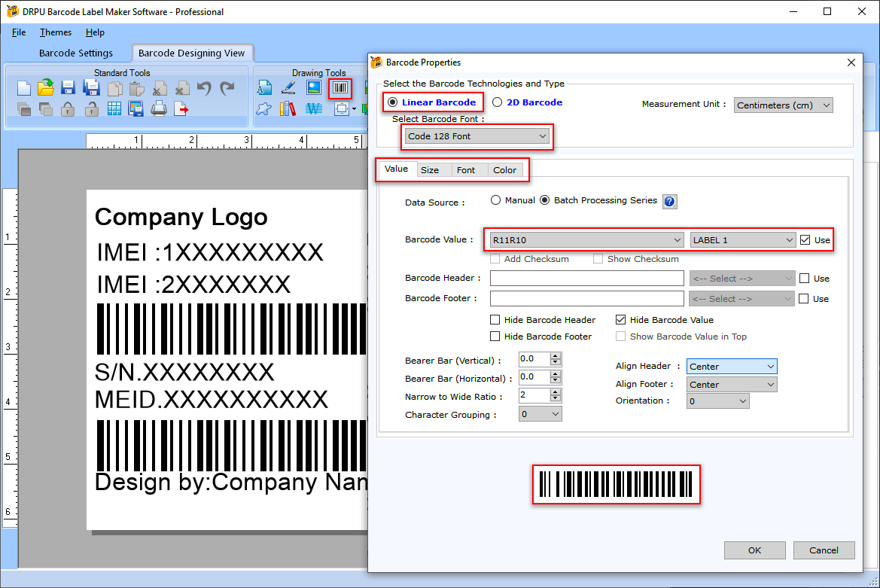Check Use box for Barcode Footer

[x=804, y=298]
